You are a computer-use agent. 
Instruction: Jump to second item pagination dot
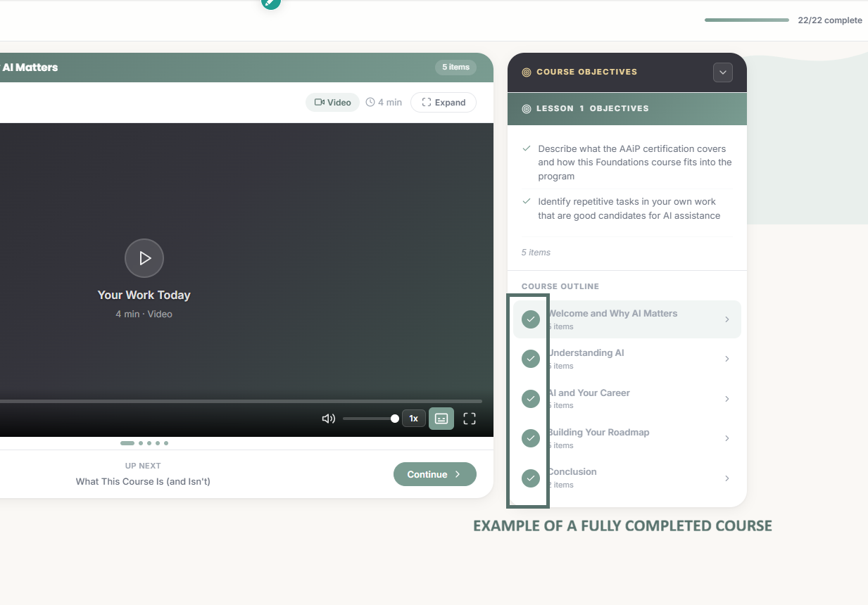tap(141, 443)
